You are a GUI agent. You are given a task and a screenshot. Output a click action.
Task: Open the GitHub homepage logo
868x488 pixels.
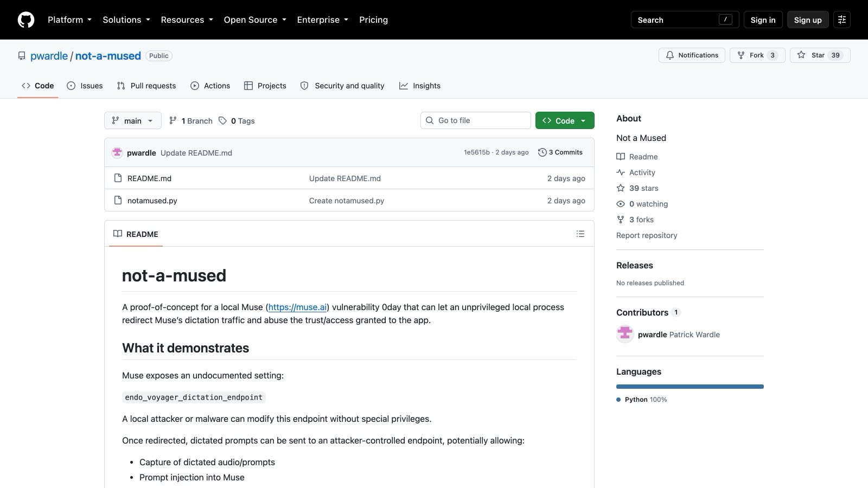pos(26,20)
